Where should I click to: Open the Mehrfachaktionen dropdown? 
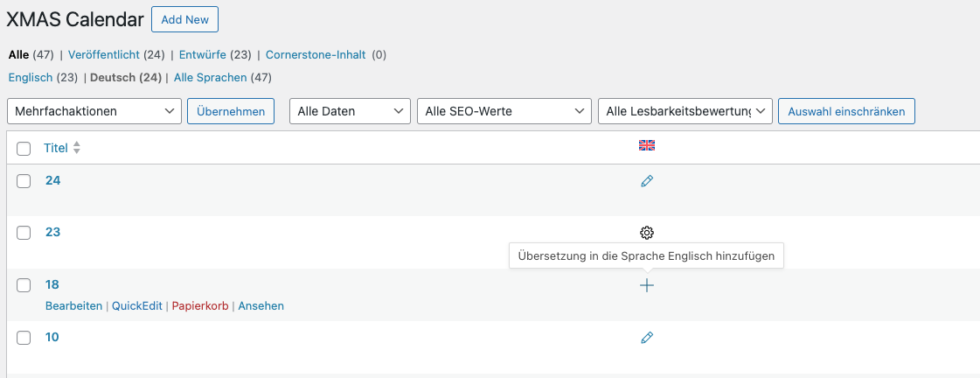[x=94, y=111]
